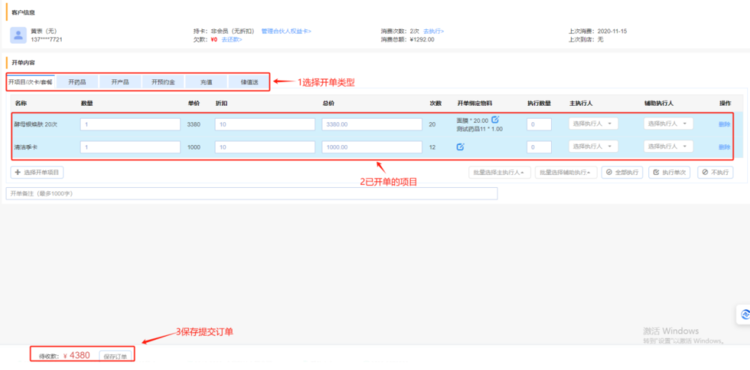This screenshot has height=370, width=750.
Task: Switch to 开预约金 tab
Action: (x=163, y=82)
